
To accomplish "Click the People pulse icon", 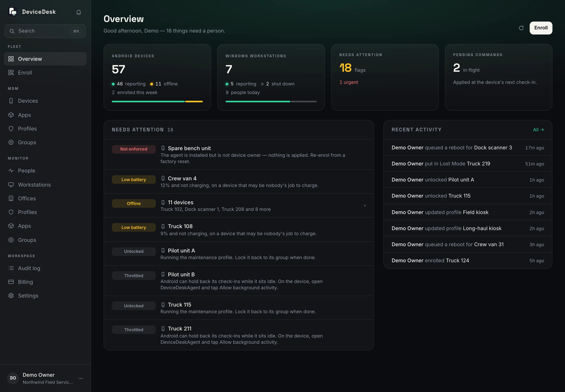I will tap(11, 171).
